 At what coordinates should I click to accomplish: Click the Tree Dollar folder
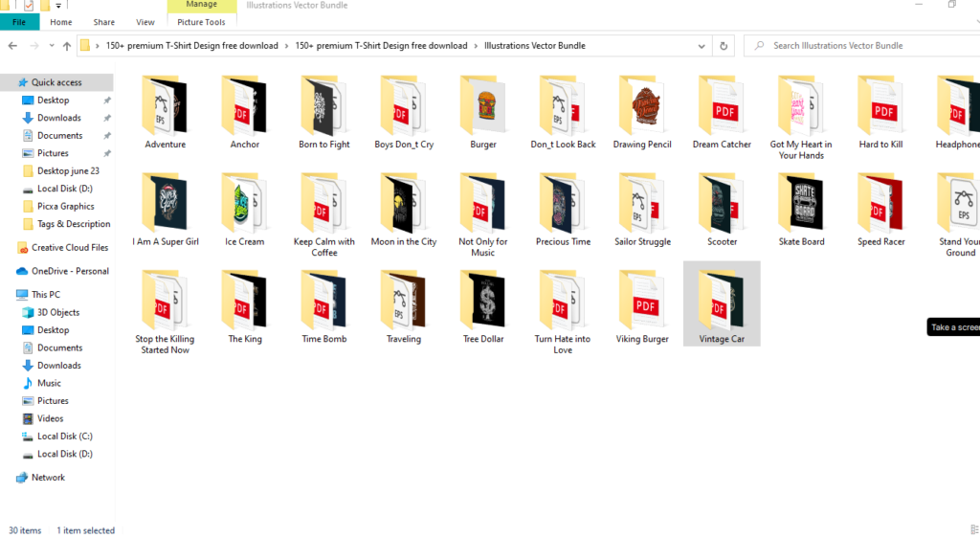click(x=483, y=302)
